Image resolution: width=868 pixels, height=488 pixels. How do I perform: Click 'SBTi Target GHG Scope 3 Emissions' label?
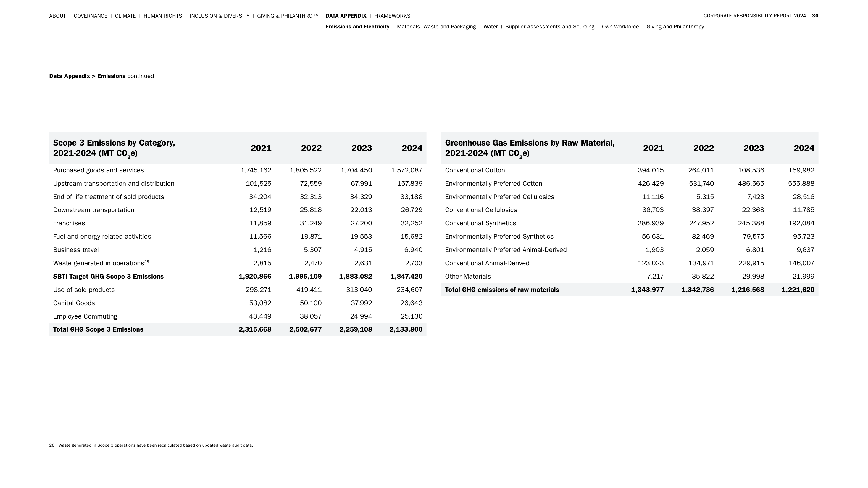pyautogui.click(x=108, y=277)
